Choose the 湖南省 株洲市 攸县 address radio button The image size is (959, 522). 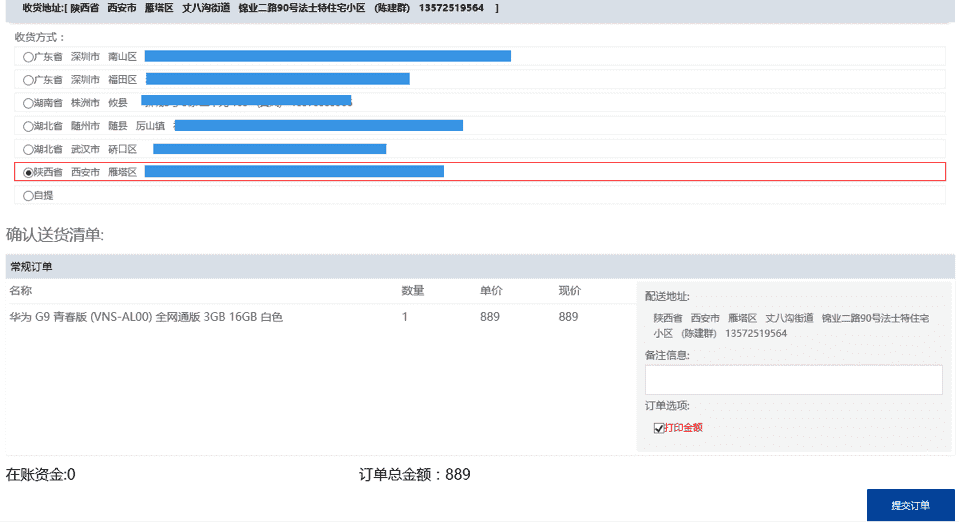click(x=28, y=103)
